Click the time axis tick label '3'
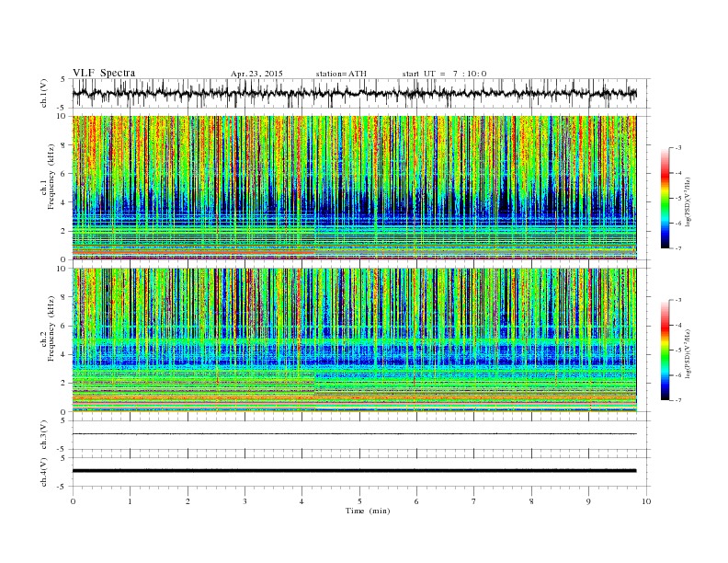The height and width of the screenshot is (563, 728). 245,501
